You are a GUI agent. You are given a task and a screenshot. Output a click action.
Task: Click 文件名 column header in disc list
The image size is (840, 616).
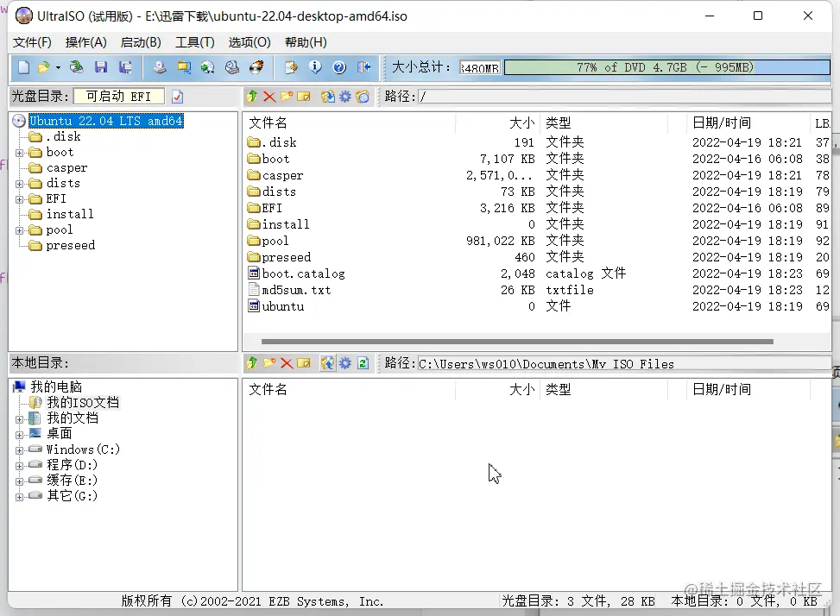[x=351, y=123]
